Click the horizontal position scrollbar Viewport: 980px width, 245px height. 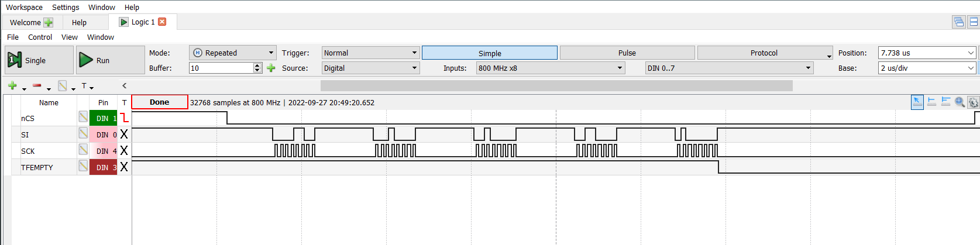tap(556, 85)
